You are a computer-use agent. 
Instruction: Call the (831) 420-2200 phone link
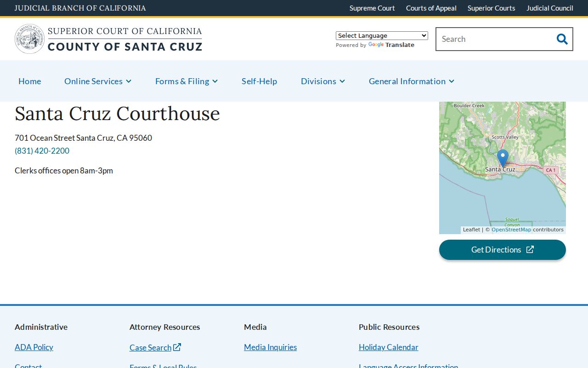[x=42, y=151]
